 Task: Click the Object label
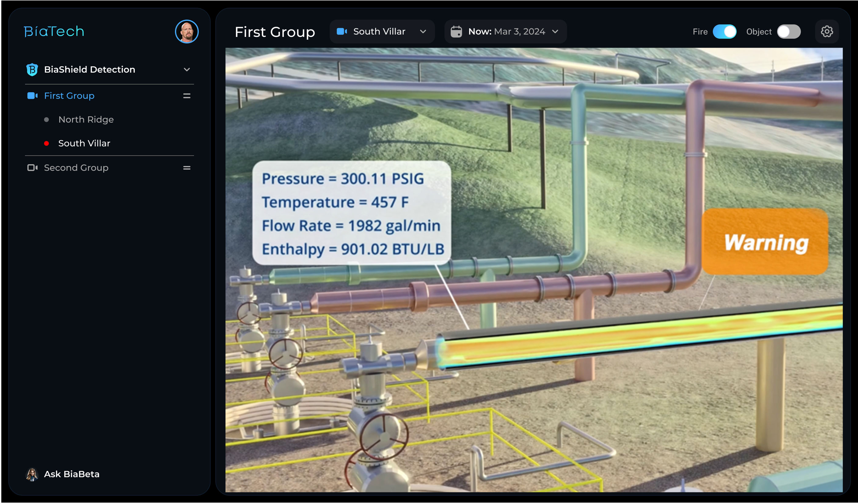pos(759,32)
